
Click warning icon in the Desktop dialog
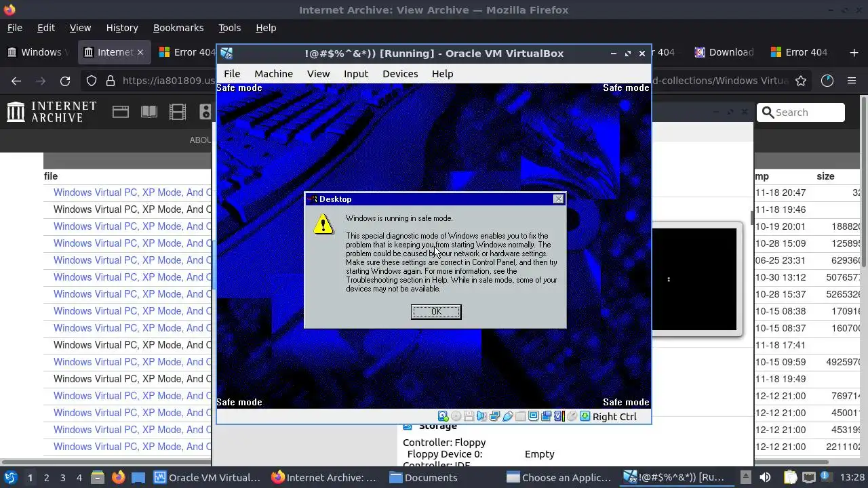pyautogui.click(x=324, y=224)
